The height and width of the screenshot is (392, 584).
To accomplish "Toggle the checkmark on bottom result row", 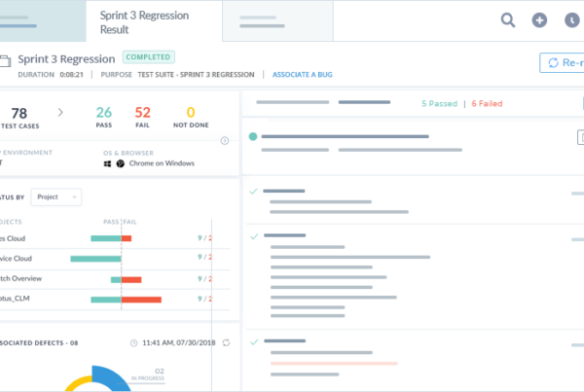I will [x=253, y=341].
